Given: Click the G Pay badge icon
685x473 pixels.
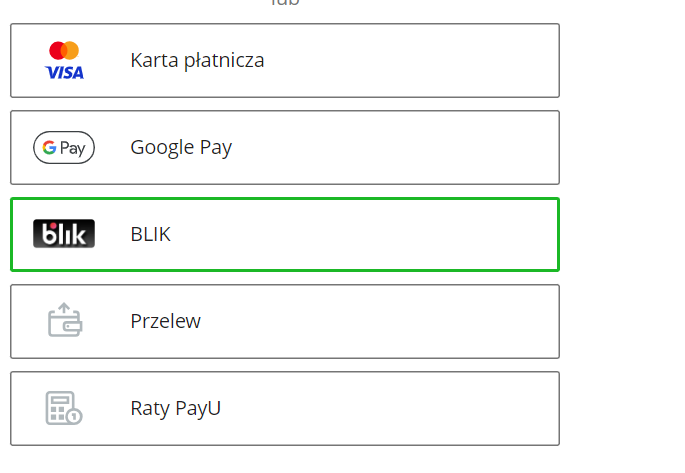Looking at the screenshot, I should (x=64, y=148).
